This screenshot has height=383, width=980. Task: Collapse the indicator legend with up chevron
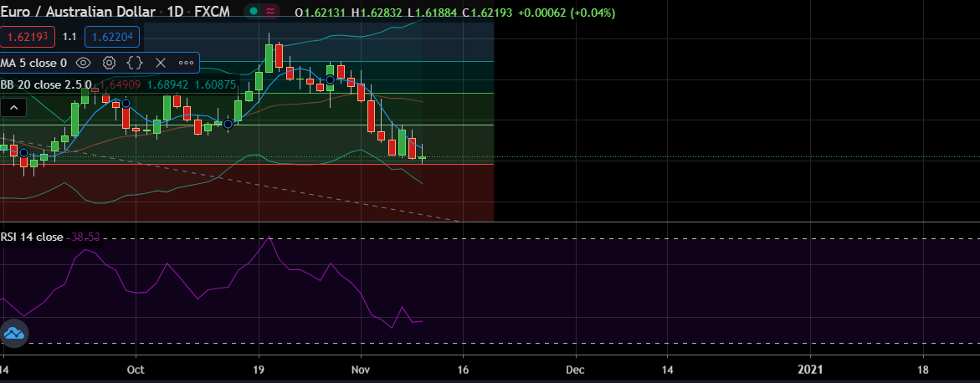(x=13, y=108)
